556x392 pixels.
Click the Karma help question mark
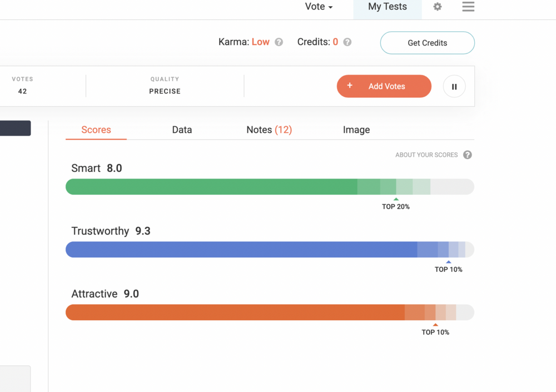[x=279, y=42]
